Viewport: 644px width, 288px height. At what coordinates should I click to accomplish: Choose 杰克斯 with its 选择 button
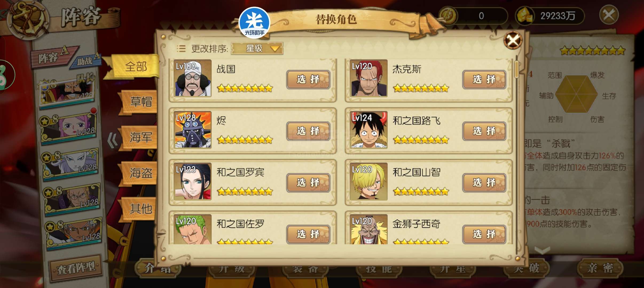click(x=484, y=79)
